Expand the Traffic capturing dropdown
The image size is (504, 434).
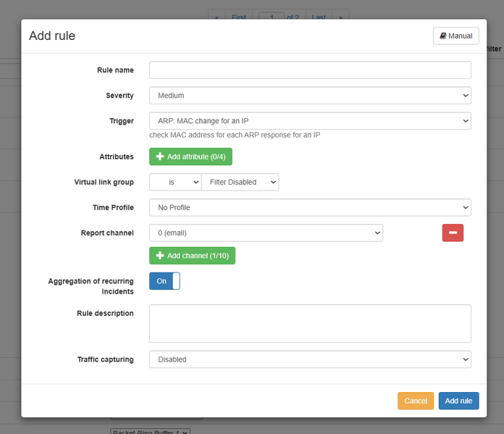pyautogui.click(x=310, y=359)
